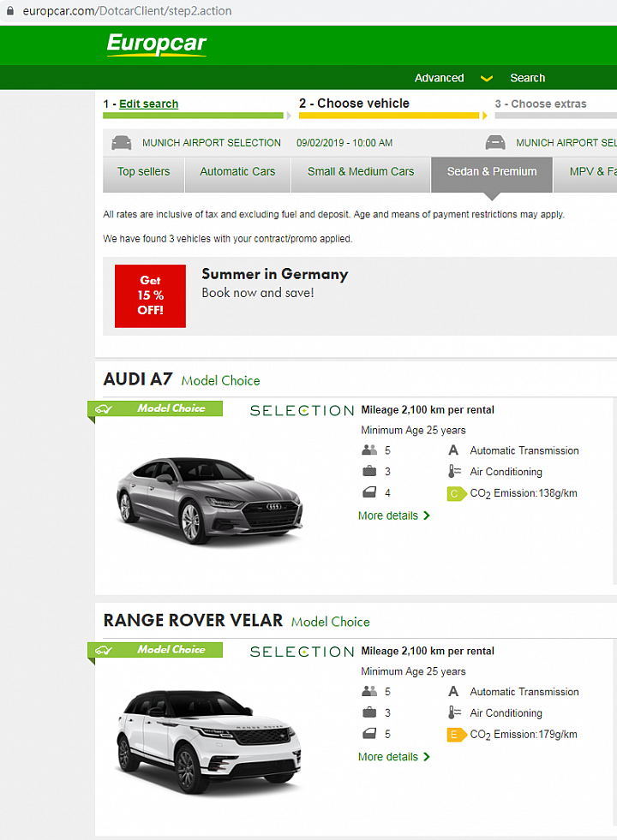
Task: Click the Europcar logo
Action: coord(157,44)
